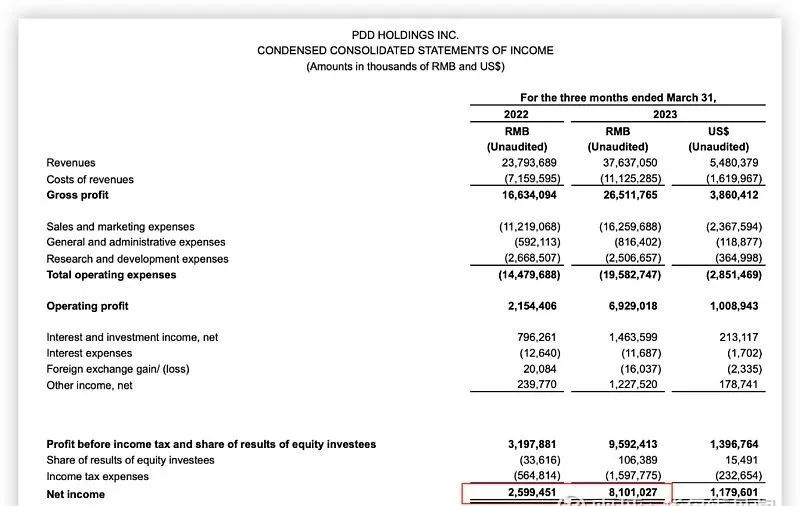Screen dimensions: 800x506
Task: Click General and administrative expenses label
Action: [x=136, y=242]
